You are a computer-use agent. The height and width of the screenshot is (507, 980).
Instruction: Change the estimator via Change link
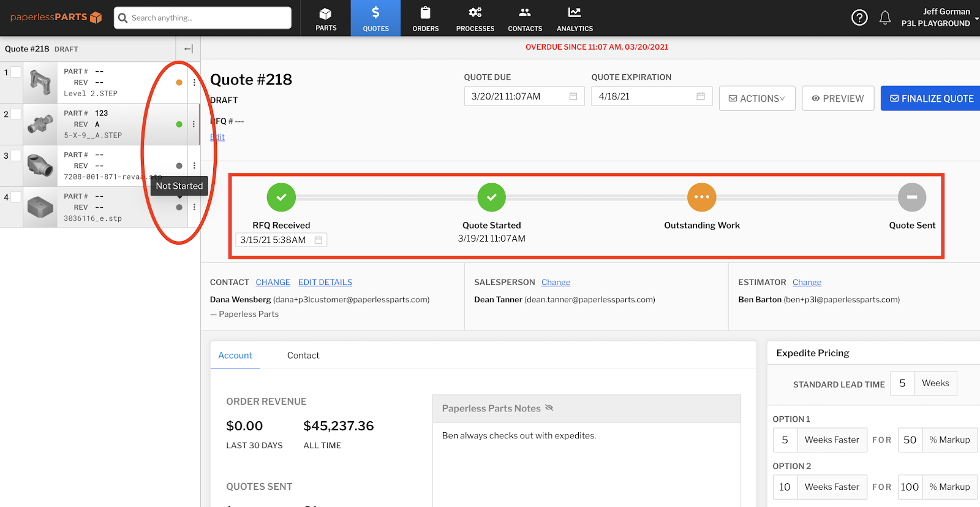(x=807, y=282)
